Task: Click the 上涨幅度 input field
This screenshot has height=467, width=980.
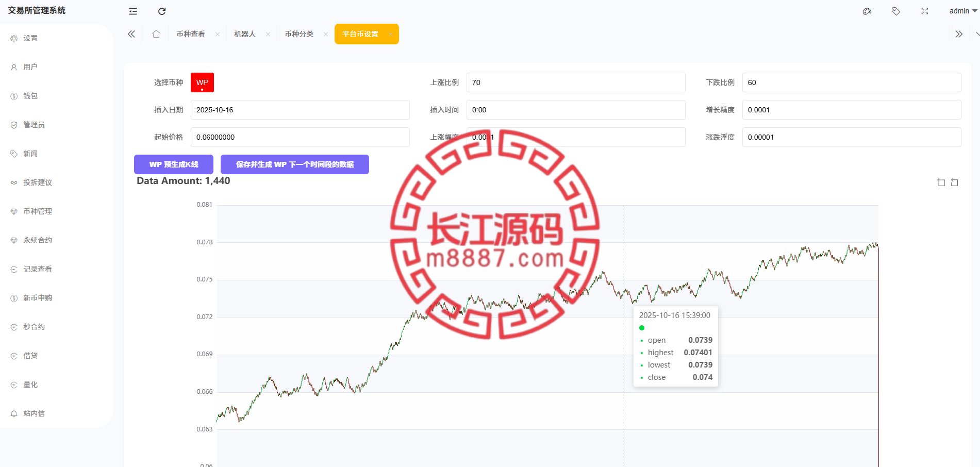Action: pos(576,137)
